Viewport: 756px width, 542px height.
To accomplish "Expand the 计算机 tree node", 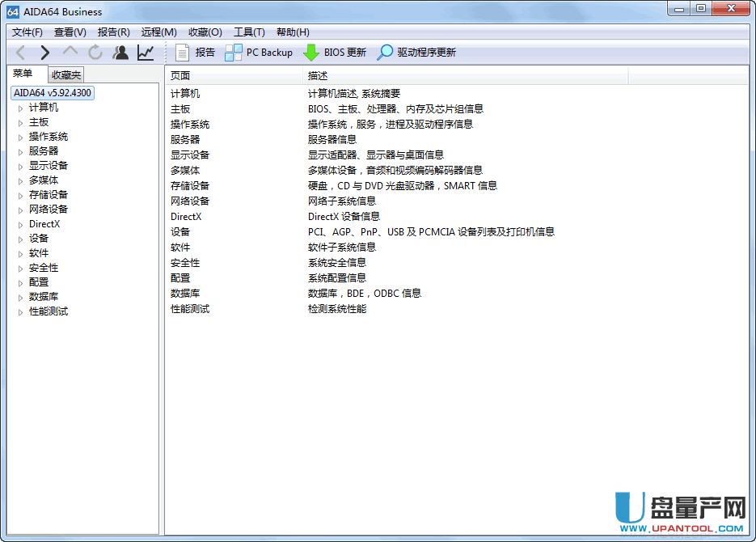I will 21,108.
